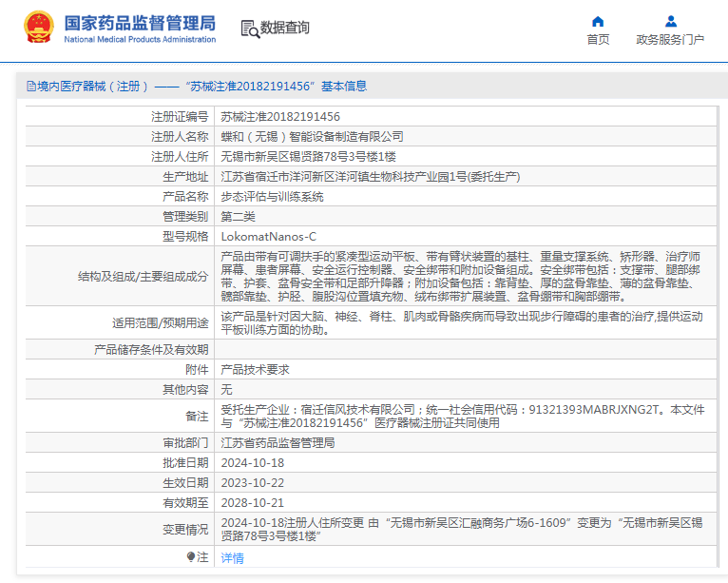The width and height of the screenshot is (728, 583).
Task: Click the 变更情况 change description text
Action: (x=462, y=530)
